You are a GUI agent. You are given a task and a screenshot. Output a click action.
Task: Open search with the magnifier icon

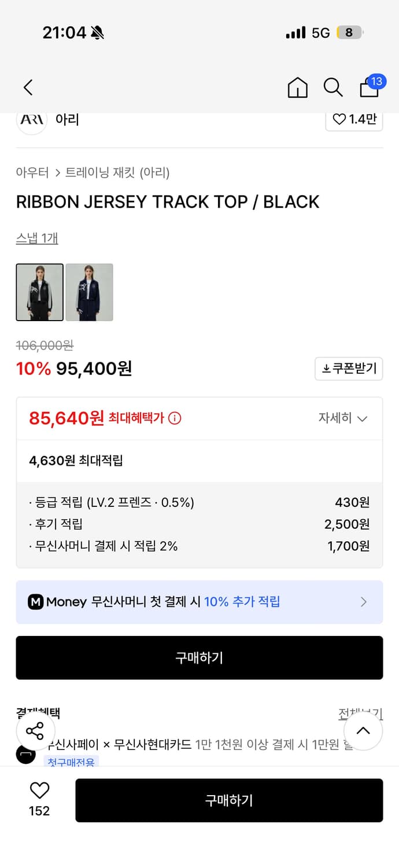point(332,87)
